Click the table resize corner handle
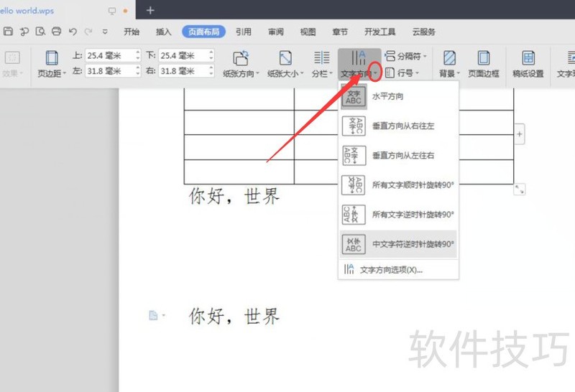This screenshot has width=575, height=392. (519, 189)
